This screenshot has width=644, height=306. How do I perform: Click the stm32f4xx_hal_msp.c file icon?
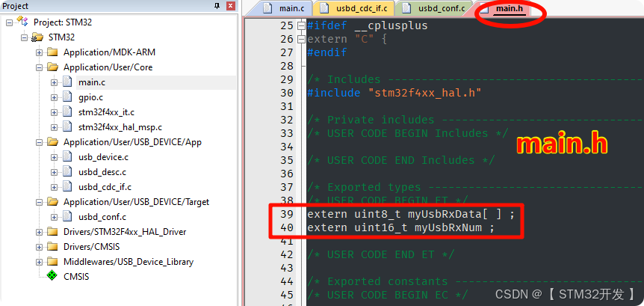click(x=67, y=127)
